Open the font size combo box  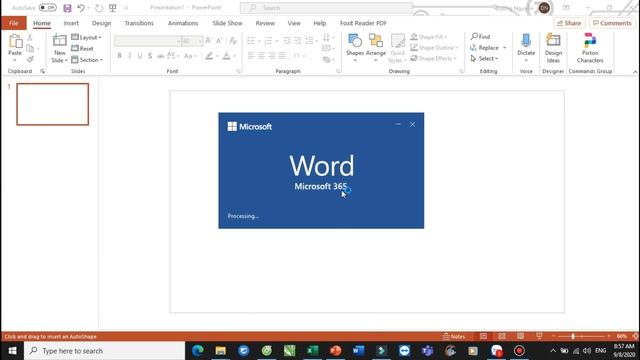(x=192, y=41)
